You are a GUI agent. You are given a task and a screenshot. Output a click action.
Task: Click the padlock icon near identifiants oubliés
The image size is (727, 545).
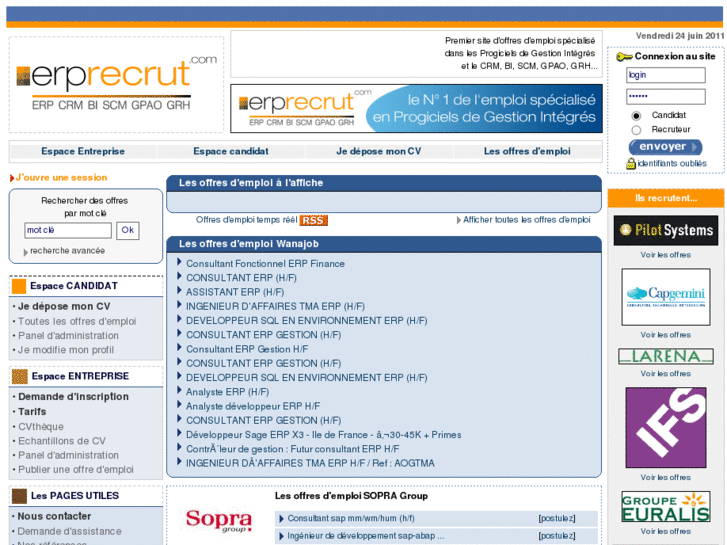point(631,163)
